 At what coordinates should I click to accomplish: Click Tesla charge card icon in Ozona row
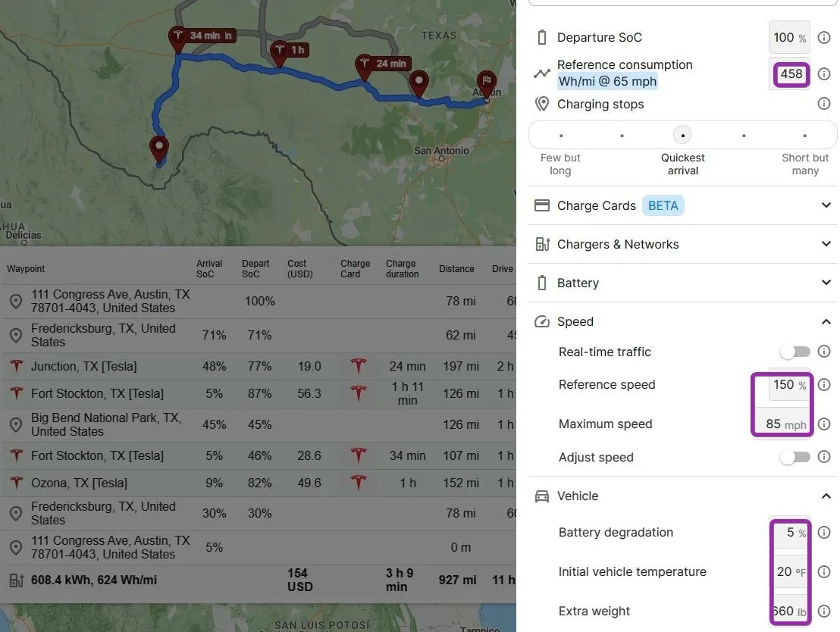click(x=359, y=483)
